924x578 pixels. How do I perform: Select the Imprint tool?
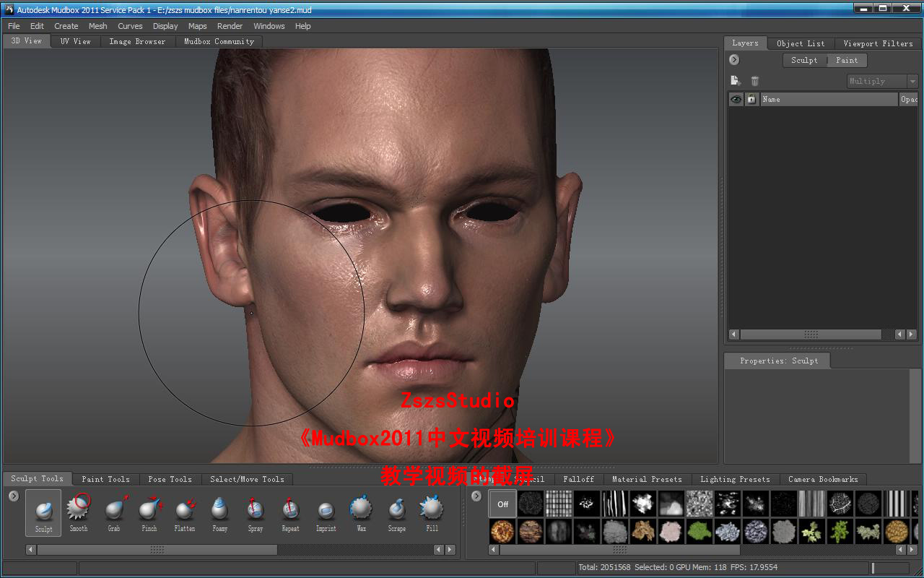(326, 513)
